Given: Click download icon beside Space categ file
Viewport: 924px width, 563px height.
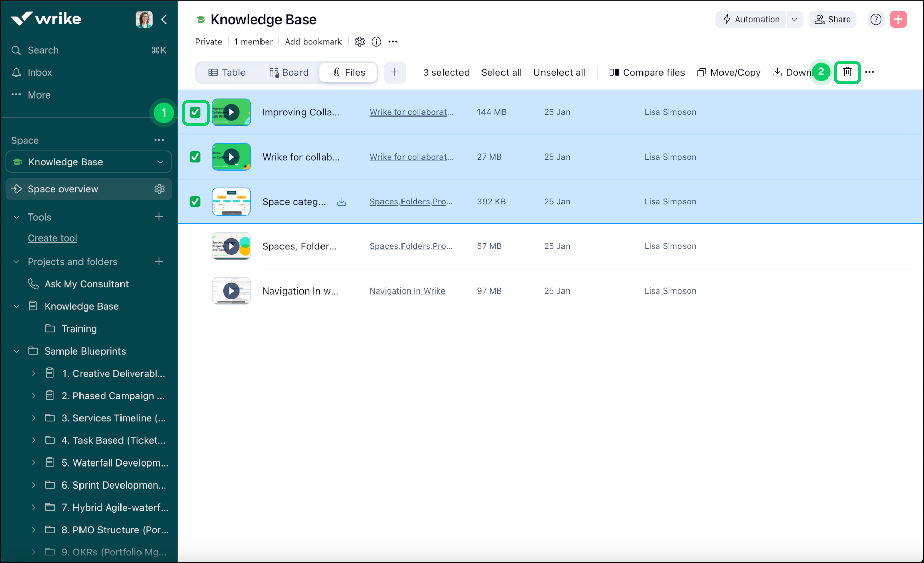Looking at the screenshot, I should [342, 202].
